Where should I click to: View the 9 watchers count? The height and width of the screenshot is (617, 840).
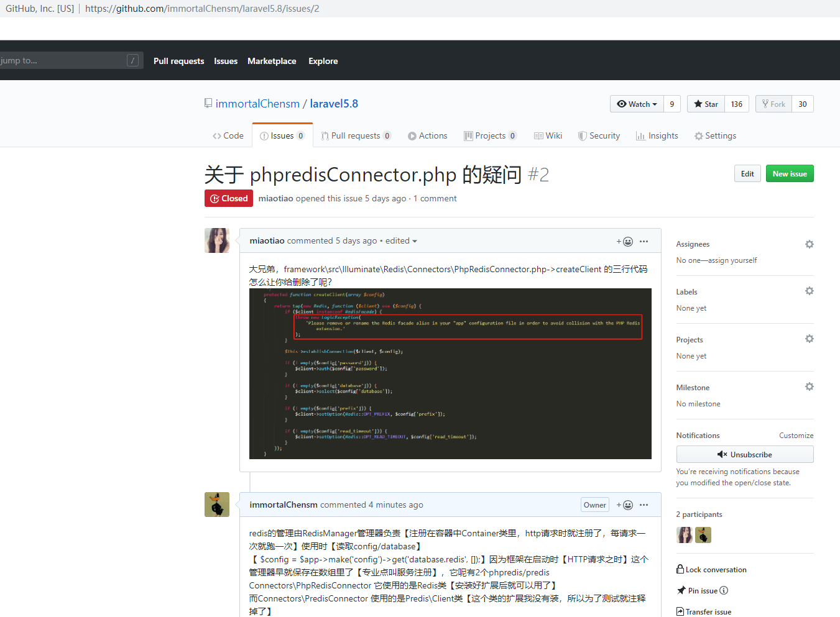(672, 104)
